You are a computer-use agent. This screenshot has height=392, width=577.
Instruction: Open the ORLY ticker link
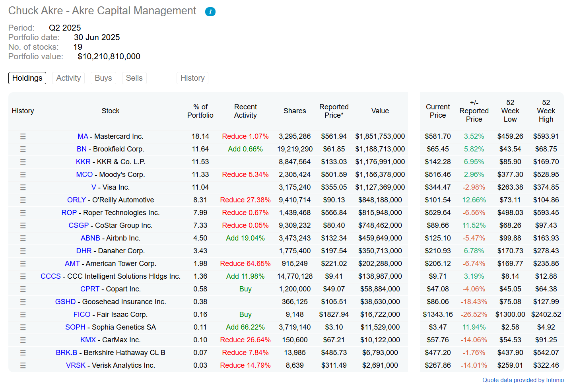click(x=76, y=200)
